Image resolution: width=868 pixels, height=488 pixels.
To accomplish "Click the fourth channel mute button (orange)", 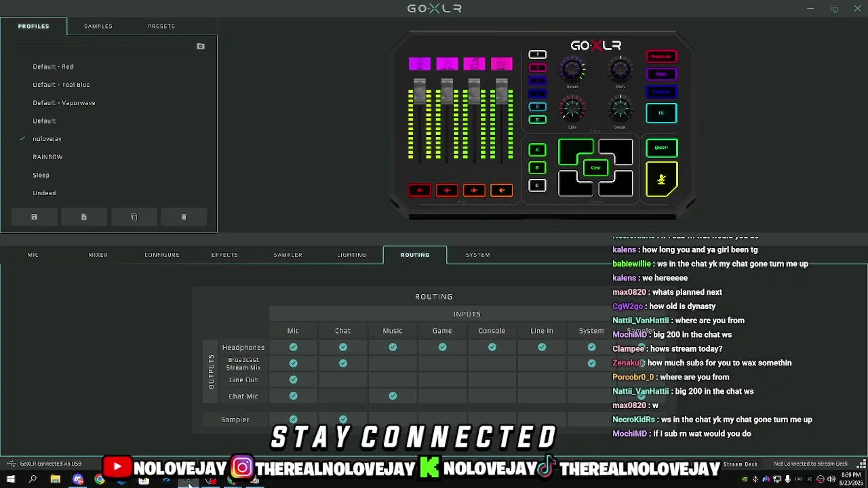I will point(502,190).
